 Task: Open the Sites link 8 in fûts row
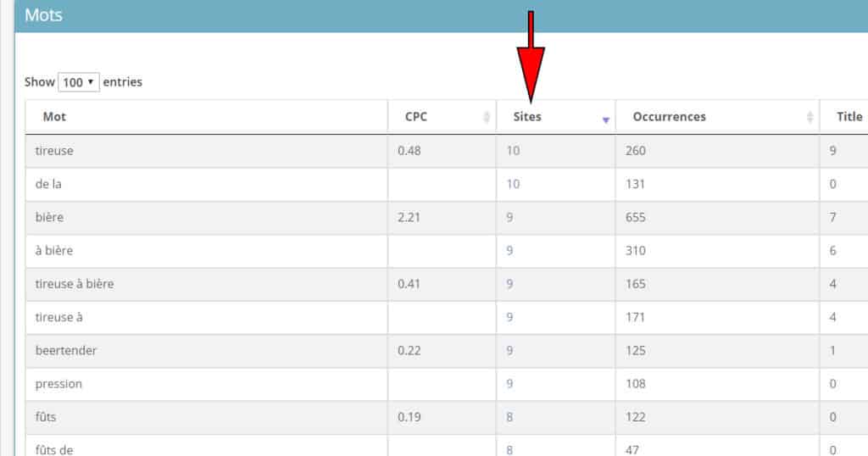(509, 417)
